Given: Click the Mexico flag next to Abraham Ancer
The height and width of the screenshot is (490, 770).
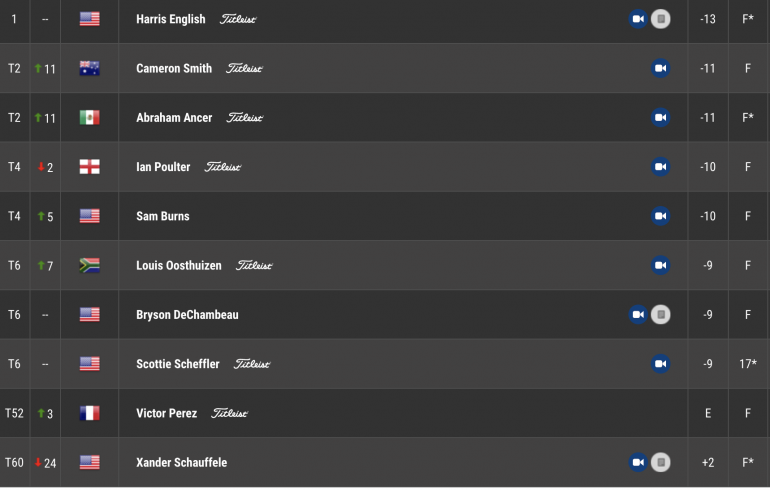Looking at the screenshot, I should [x=89, y=117].
